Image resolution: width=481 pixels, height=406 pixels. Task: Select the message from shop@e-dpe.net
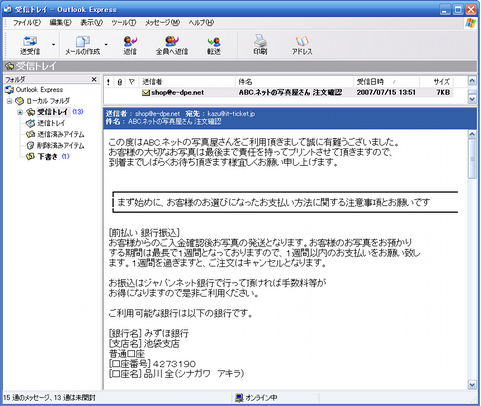(278, 92)
